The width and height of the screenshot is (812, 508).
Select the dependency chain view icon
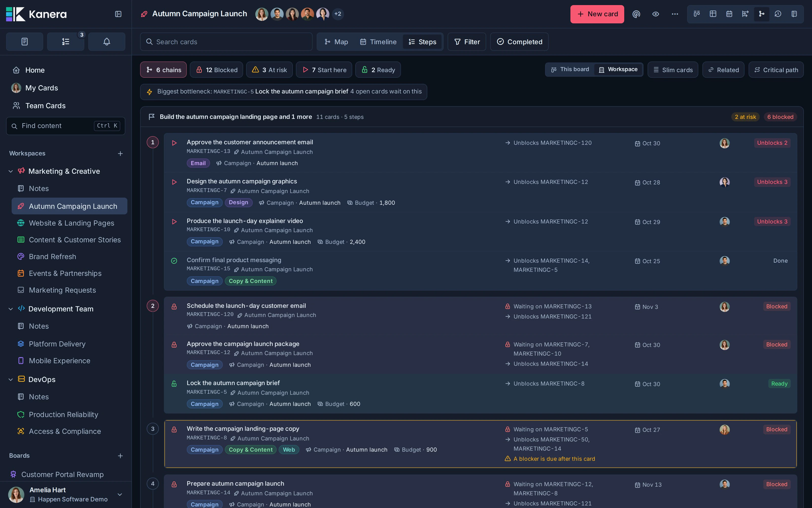pos(762,14)
